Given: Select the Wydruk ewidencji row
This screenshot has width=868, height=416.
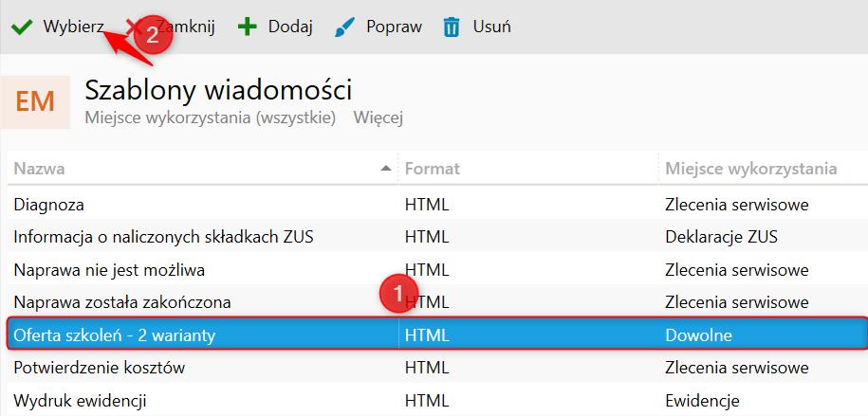Looking at the screenshot, I should pos(437,399).
